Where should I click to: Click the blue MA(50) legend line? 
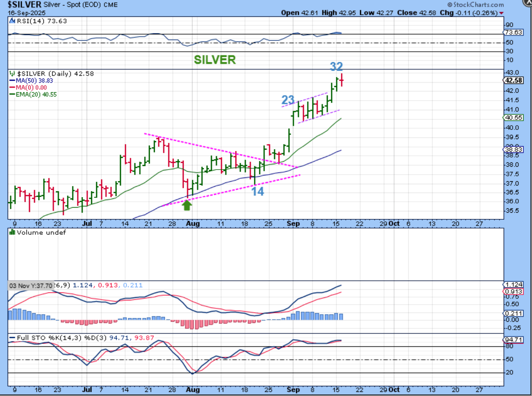tap(13, 81)
